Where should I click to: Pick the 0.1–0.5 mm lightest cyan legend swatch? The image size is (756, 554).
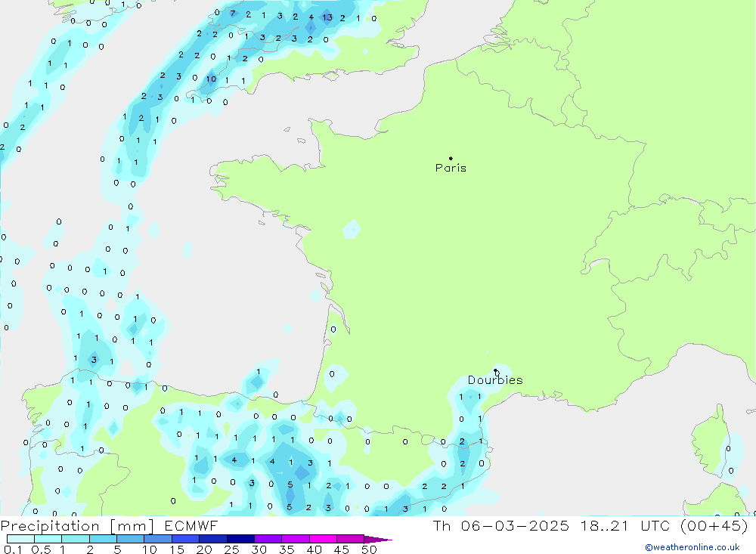pyautogui.click(x=20, y=539)
